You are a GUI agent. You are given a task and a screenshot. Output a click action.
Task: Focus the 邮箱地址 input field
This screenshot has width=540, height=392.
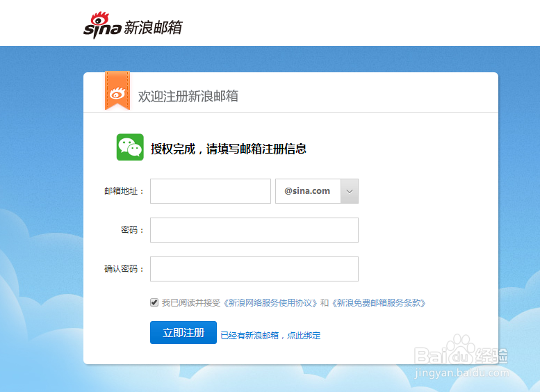click(x=211, y=191)
